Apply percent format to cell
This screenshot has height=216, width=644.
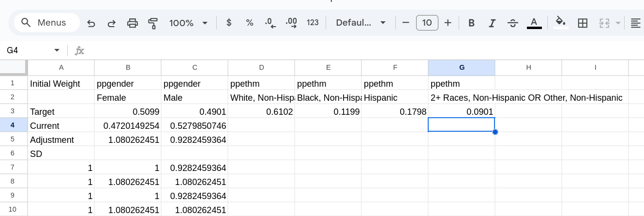click(250, 23)
